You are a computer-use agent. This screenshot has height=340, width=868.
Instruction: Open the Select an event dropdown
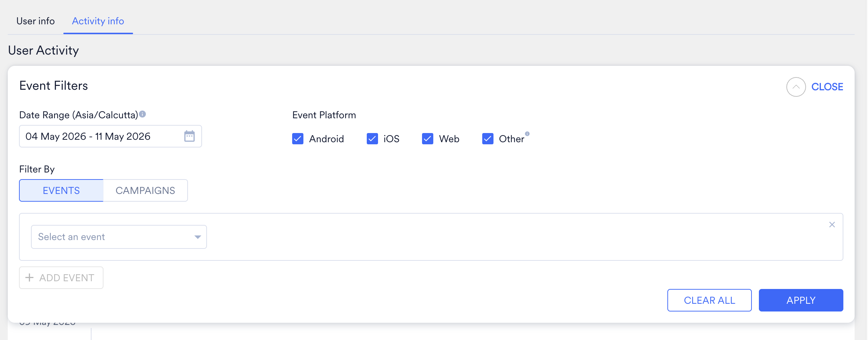click(119, 237)
